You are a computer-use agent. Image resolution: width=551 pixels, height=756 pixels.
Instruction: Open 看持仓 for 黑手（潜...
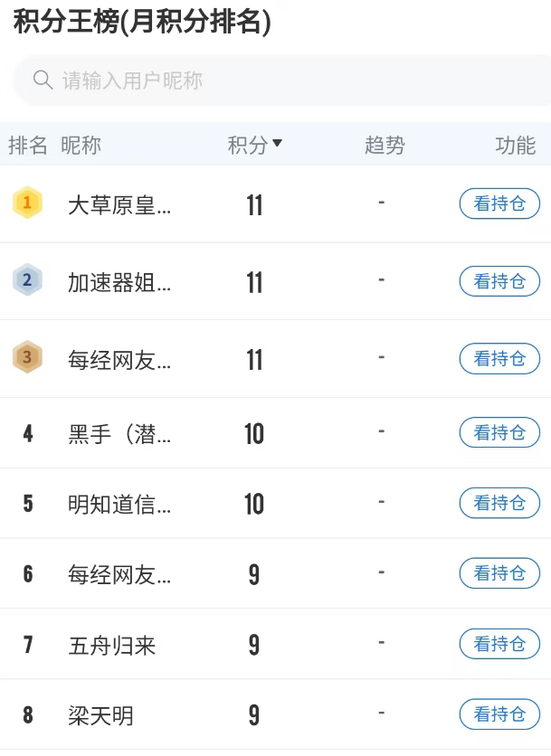click(499, 432)
